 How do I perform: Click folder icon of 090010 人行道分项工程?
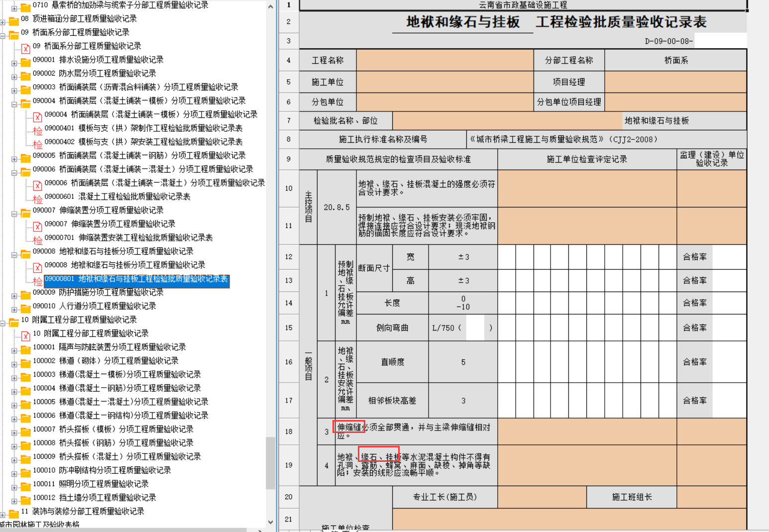coord(25,309)
